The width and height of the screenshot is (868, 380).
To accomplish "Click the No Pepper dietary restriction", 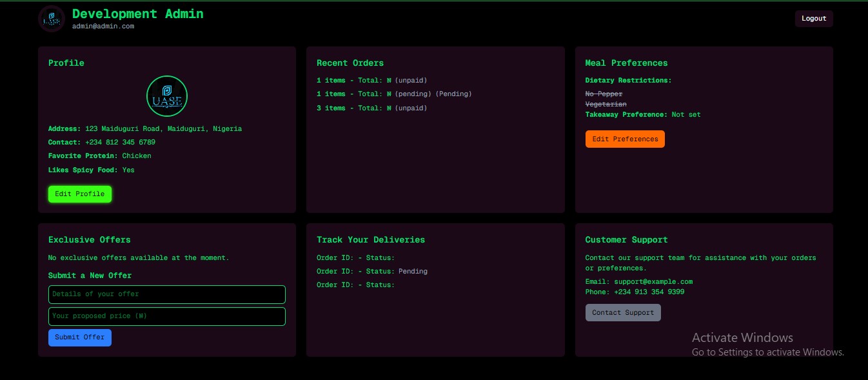I will coord(604,94).
